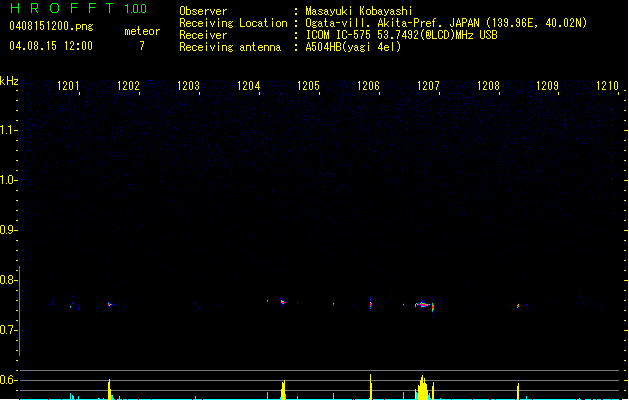The width and height of the screenshot is (629, 400).
Task: Click the yellow power spike at 1206
Action: tap(371, 387)
